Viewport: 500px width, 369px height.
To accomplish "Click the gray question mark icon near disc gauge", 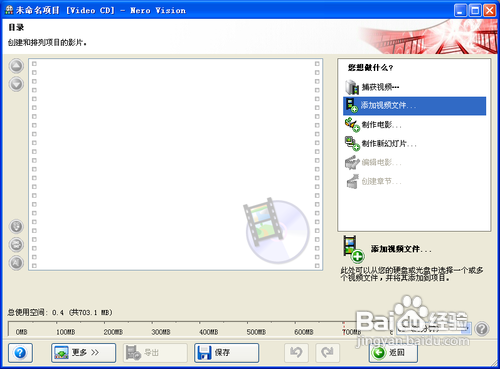I will tap(482, 329).
